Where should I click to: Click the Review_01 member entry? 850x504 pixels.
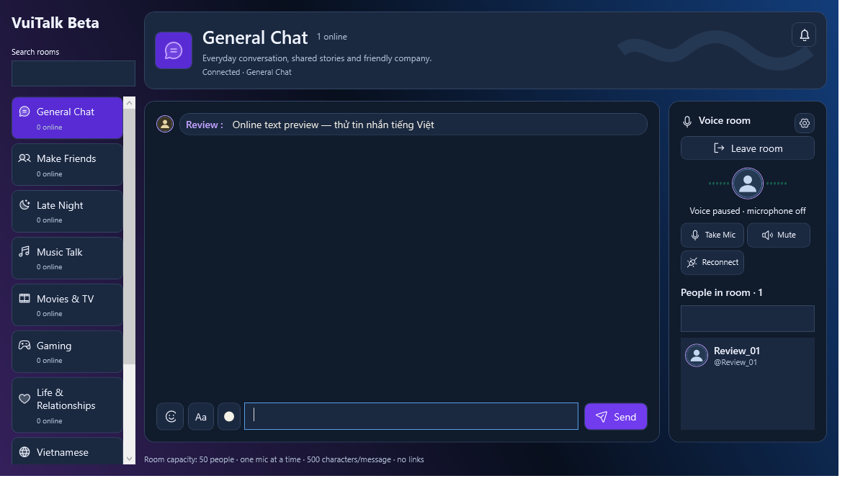pos(748,356)
